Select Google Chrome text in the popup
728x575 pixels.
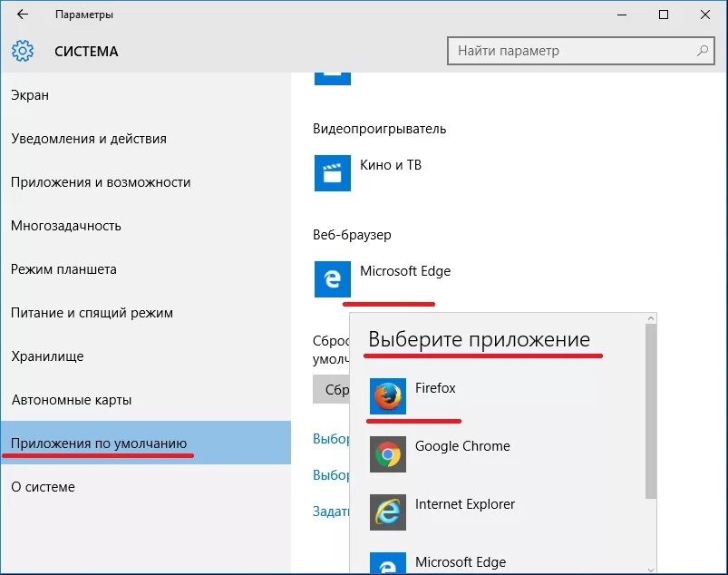point(462,446)
